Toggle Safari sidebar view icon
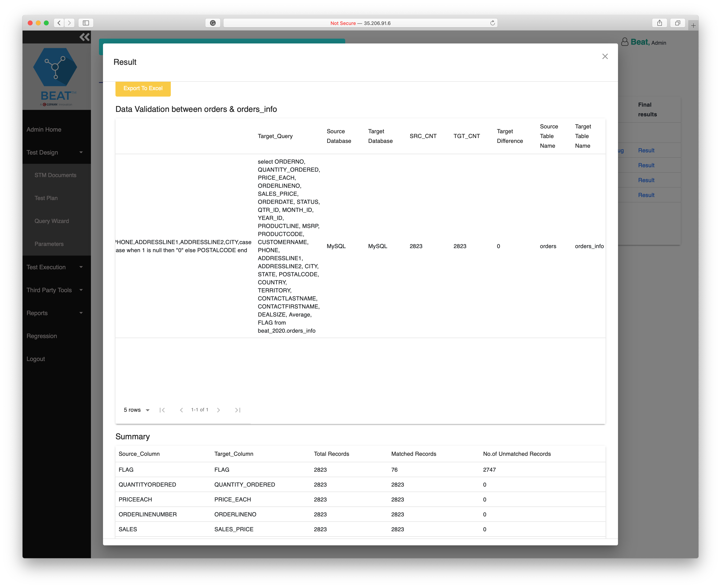Viewport: 721px width, 588px height. [86, 23]
